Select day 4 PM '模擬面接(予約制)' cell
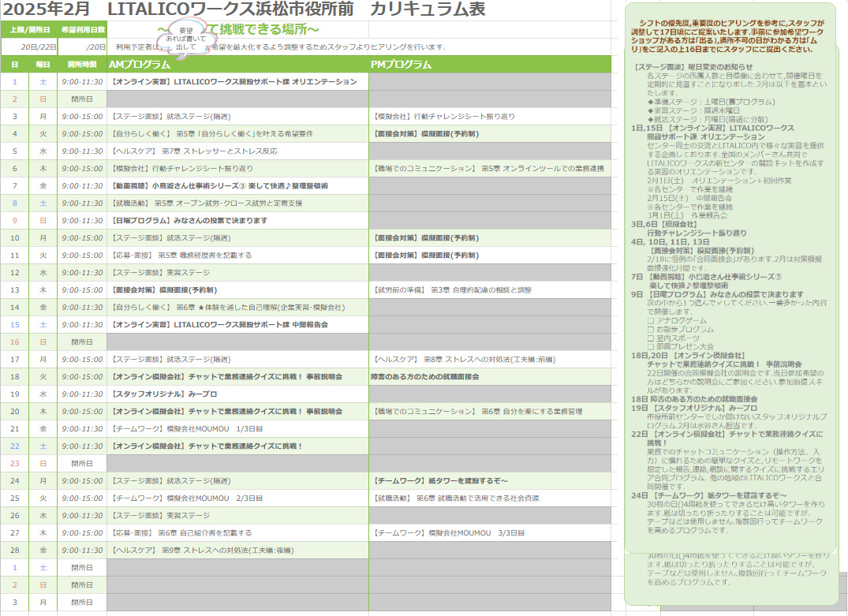Viewport: 848px width, 616px height. click(x=490, y=133)
